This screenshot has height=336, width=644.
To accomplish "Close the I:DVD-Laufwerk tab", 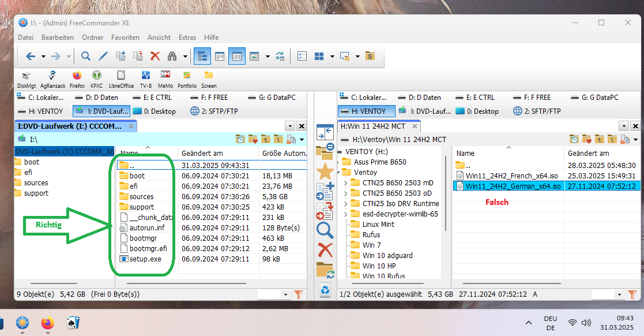I will [x=131, y=126].
